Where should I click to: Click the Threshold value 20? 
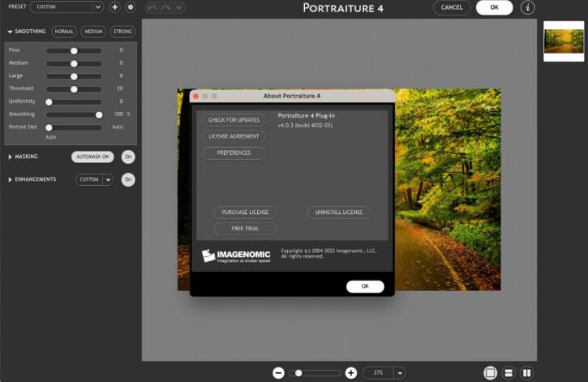coord(119,88)
